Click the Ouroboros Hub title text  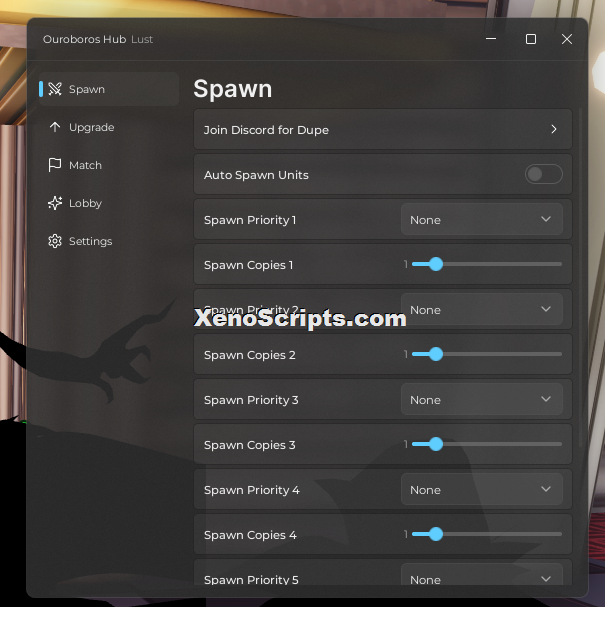pyautogui.click(x=85, y=39)
